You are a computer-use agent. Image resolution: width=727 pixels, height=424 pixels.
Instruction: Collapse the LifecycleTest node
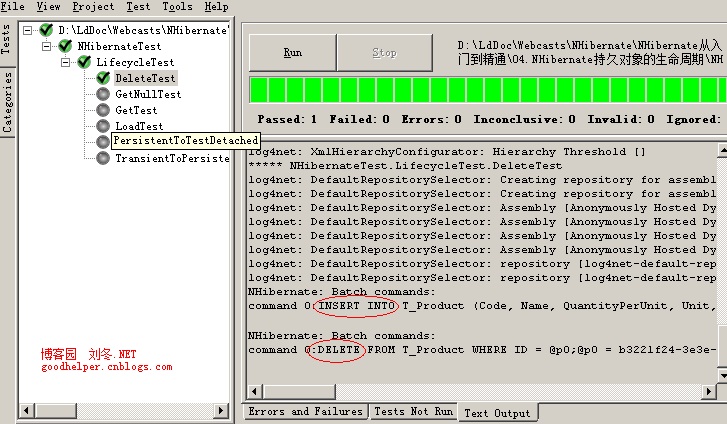(x=65, y=62)
